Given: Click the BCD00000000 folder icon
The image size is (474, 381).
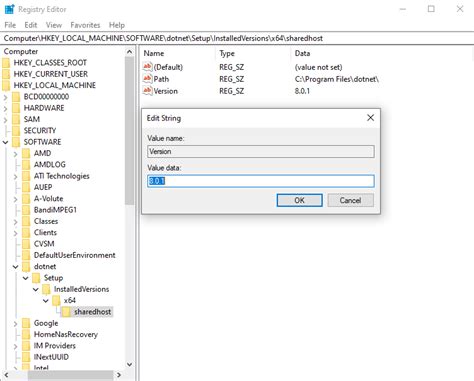Looking at the screenshot, I should point(16,97).
